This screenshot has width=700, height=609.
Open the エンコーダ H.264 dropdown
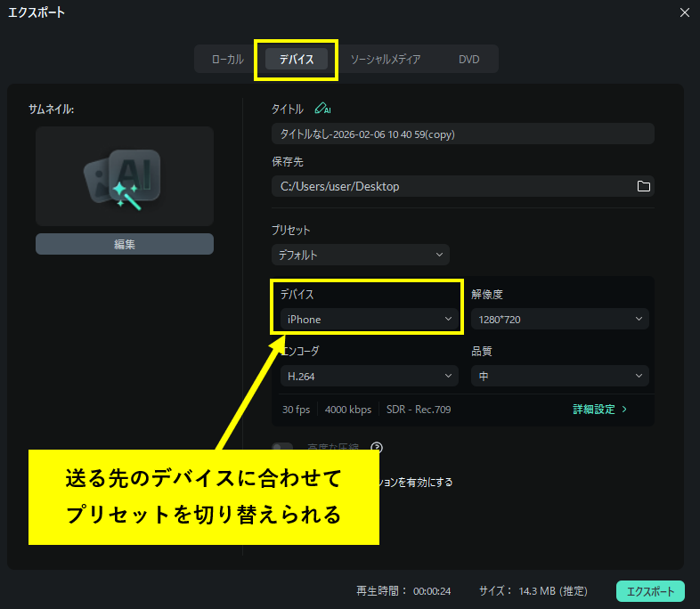pos(370,376)
